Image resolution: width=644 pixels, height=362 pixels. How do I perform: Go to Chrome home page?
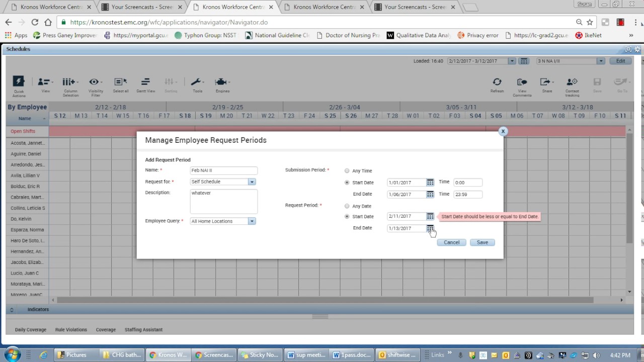[48, 22]
